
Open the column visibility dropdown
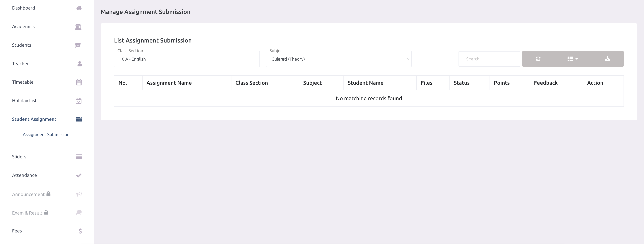[x=572, y=59]
